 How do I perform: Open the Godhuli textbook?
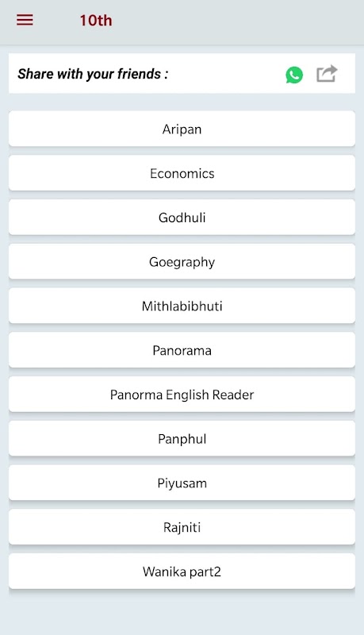tap(182, 217)
